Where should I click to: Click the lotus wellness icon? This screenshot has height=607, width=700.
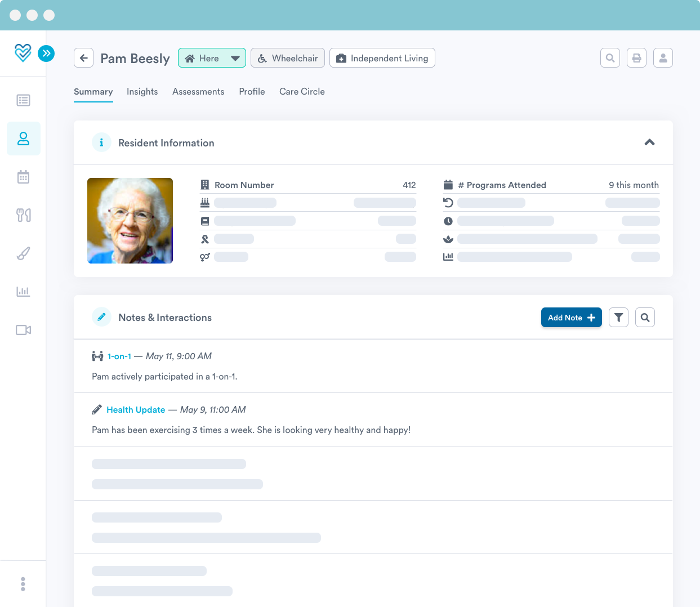tap(448, 239)
